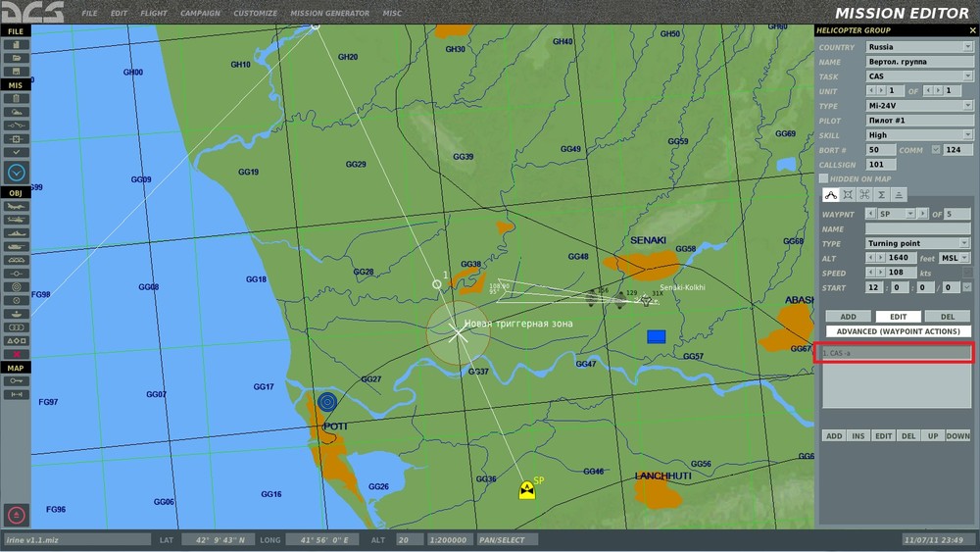This screenshot has height=552, width=980.
Task: Open the FLIGHT menu
Action: tap(154, 13)
